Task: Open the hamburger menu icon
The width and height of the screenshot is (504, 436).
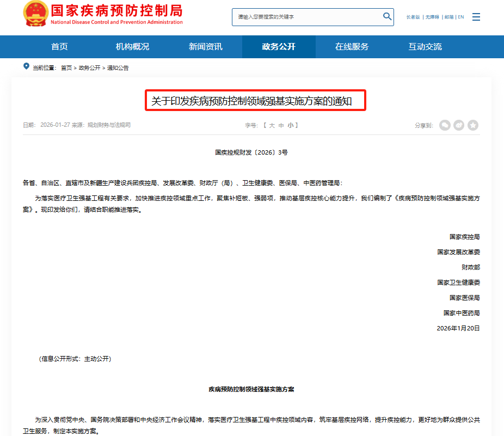Action: coord(476,17)
